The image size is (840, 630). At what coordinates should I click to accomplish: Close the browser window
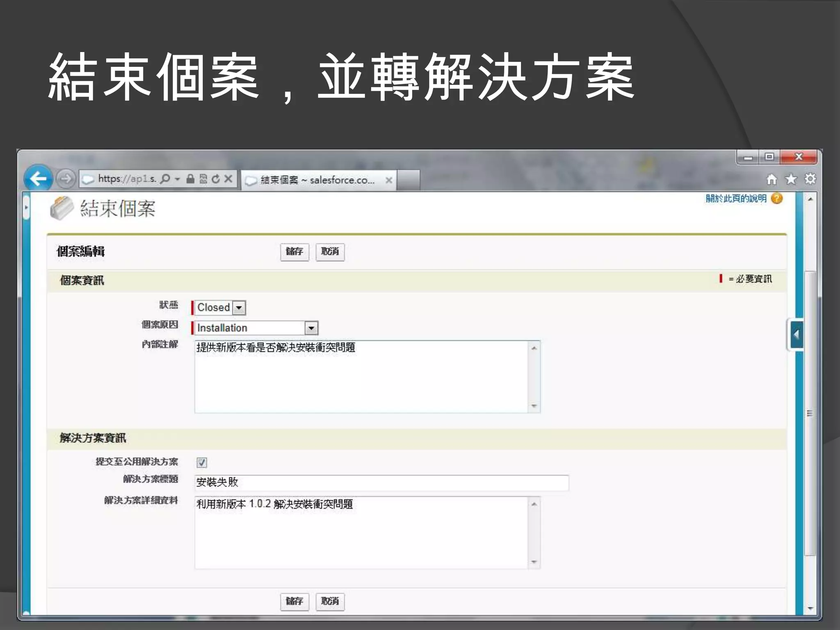pos(799,157)
